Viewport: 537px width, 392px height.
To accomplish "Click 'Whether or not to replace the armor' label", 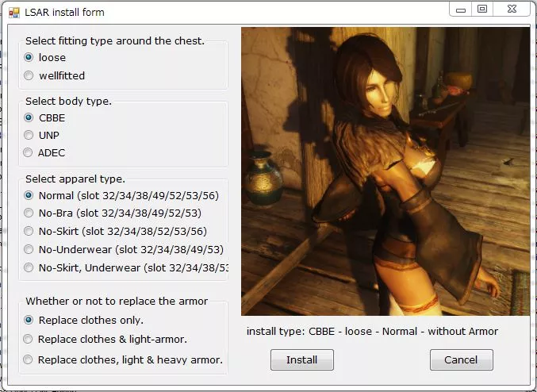I will pyautogui.click(x=117, y=302).
